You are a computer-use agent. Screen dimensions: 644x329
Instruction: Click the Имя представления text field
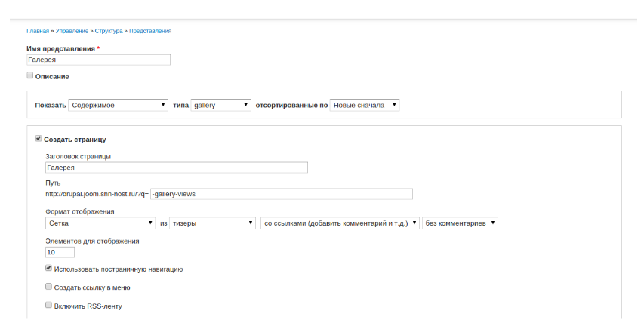click(98, 60)
